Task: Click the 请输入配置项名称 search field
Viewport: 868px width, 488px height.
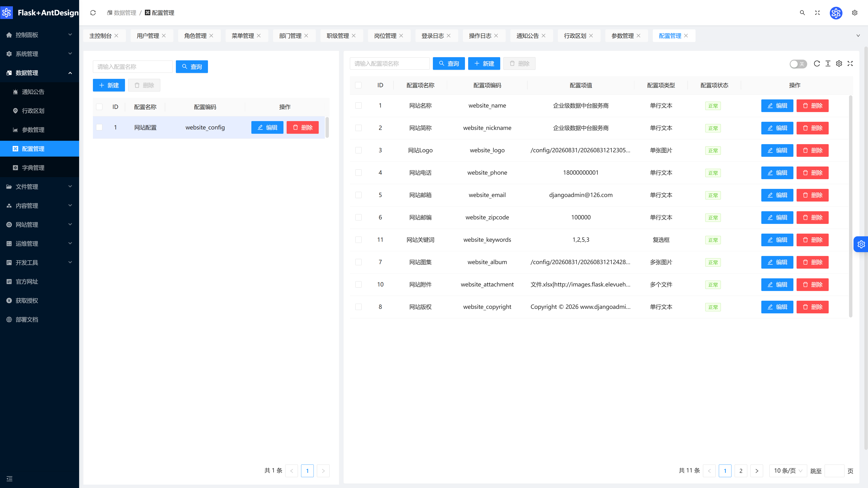Action: [389, 64]
